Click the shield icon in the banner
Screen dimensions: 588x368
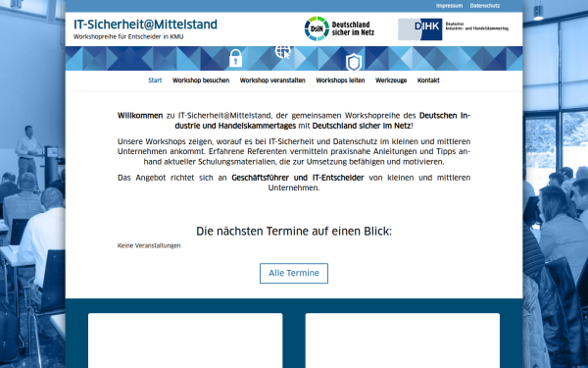354,63
